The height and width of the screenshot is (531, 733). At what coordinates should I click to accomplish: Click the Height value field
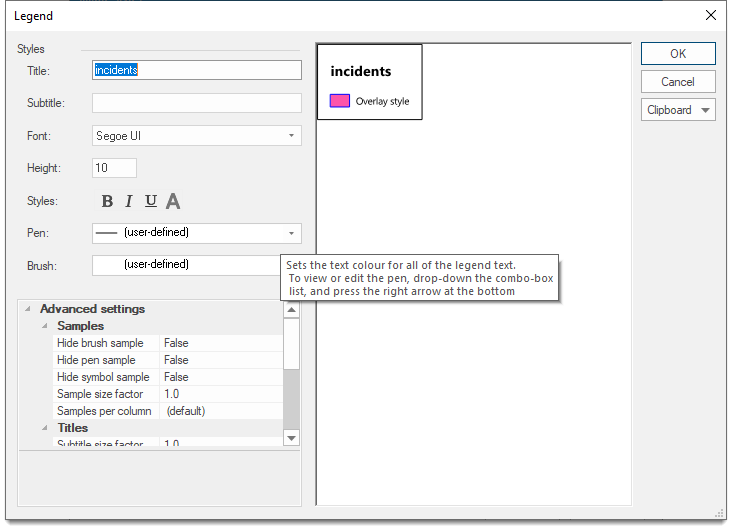(x=114, y=168)
